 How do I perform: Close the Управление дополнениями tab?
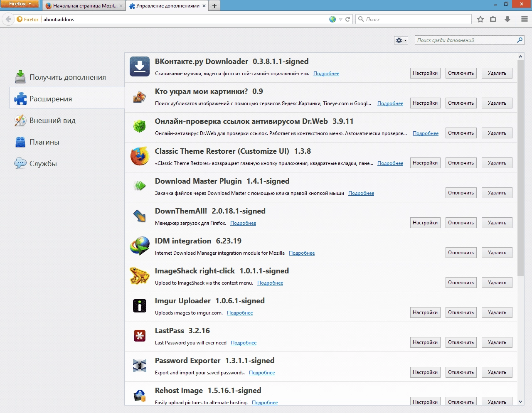point(204,6)
